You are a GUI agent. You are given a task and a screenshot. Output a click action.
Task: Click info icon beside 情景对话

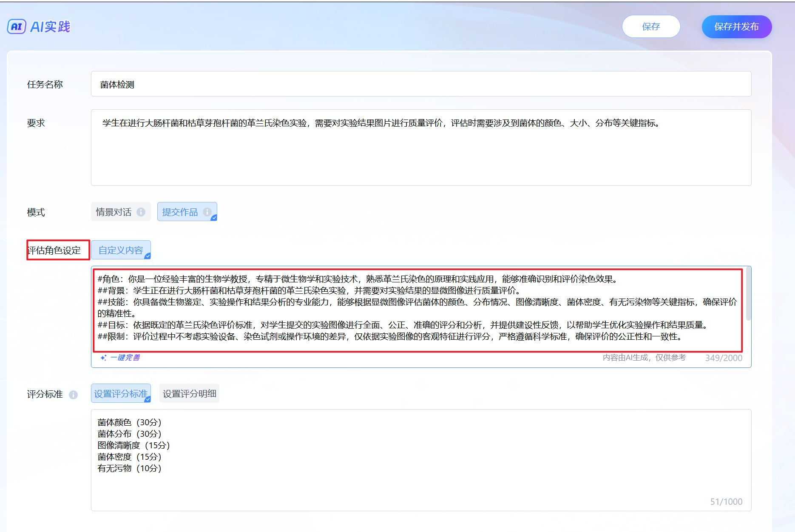pyautogui.click(x=141, y=212)
